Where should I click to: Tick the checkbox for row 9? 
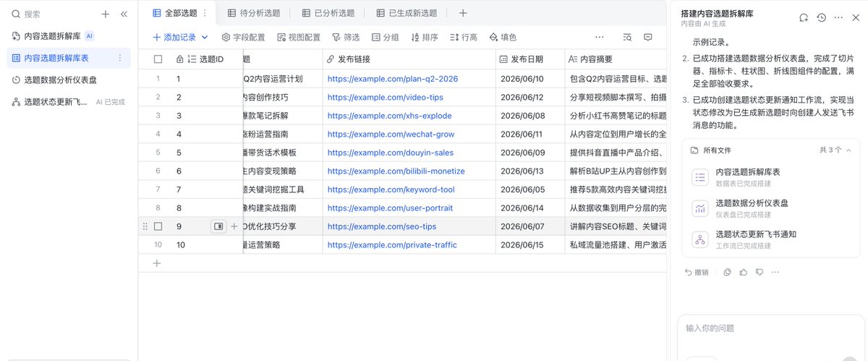pos(158,226)
